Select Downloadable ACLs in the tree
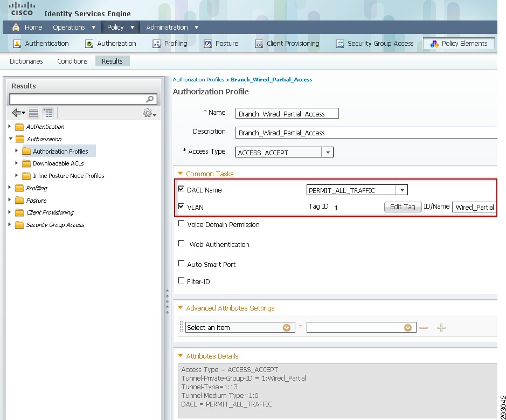Viewport: 506px width, 420px height. pos(58,163)
